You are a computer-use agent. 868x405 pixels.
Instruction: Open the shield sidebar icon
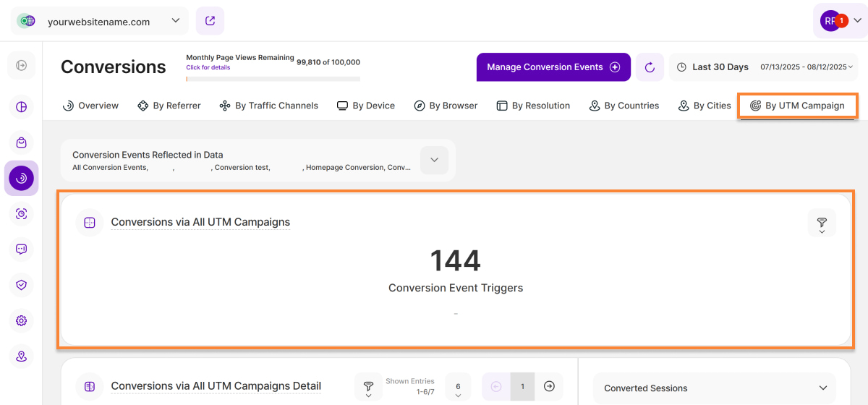[22, 285]
